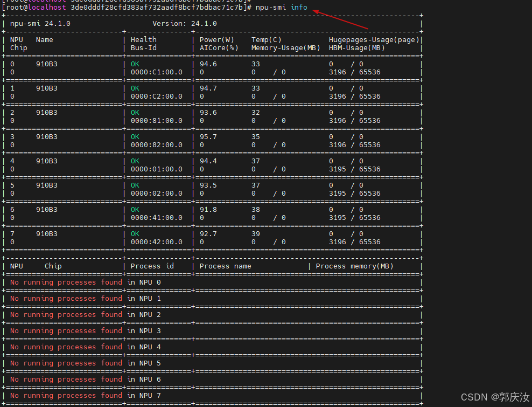
Task: Click the Bus-Id value 0000:C1:00.0
Action: [156, 72]
